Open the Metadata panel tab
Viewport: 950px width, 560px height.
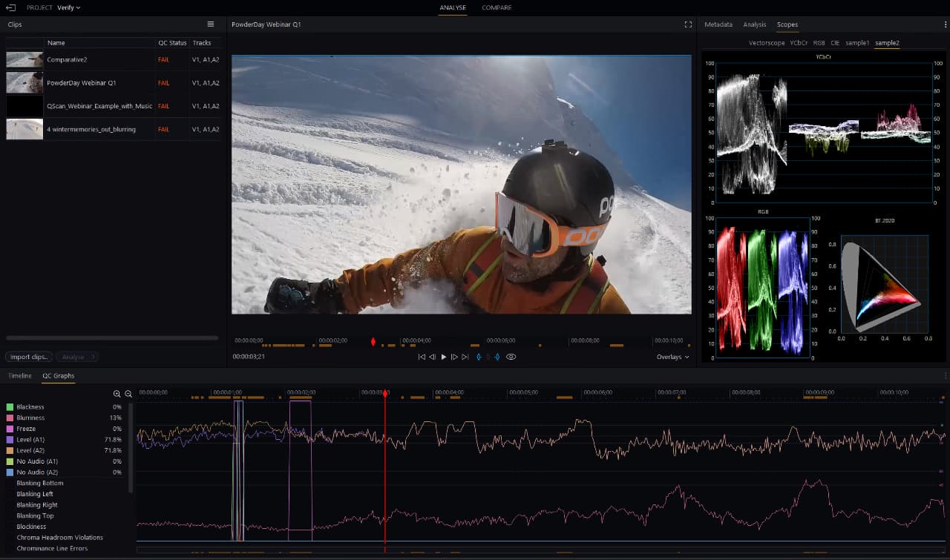click(x=718, y=24)
